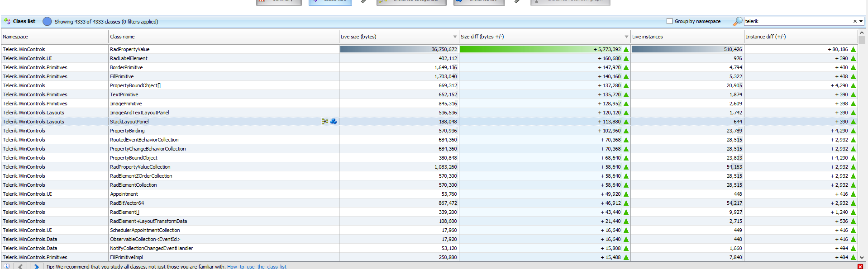
Task: Click green size diff bar +5,773,392
Action: click(541, 49)
